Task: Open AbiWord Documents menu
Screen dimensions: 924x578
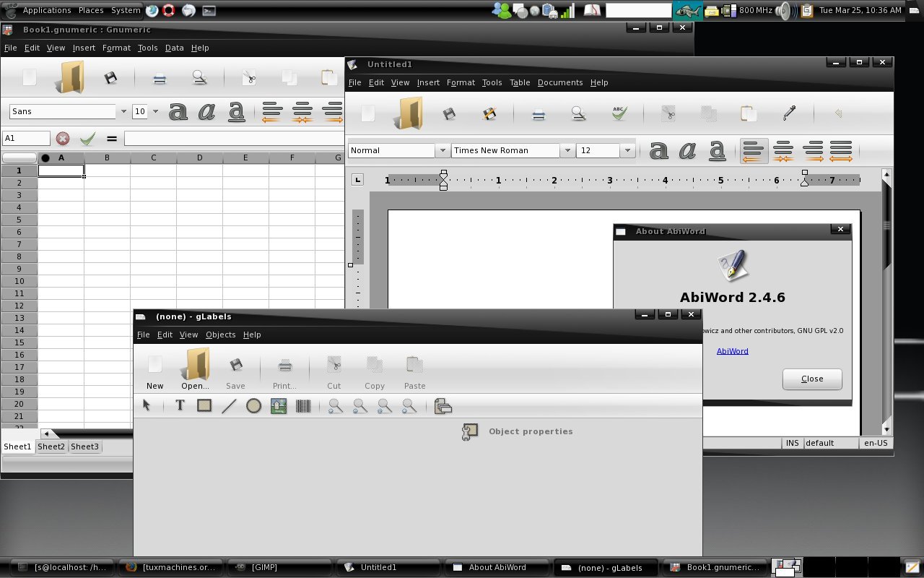Action: pyautogui.click(x=560, y=82)
